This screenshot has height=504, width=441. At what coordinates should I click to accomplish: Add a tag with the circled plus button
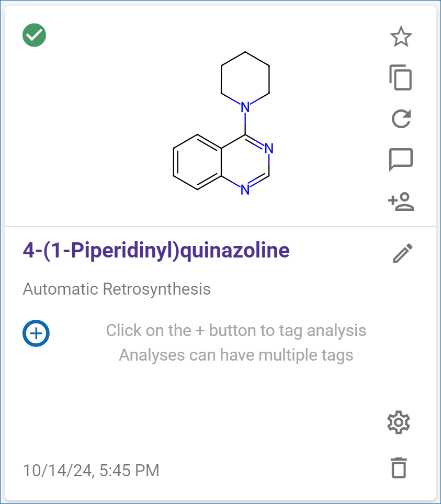(36, 333)
